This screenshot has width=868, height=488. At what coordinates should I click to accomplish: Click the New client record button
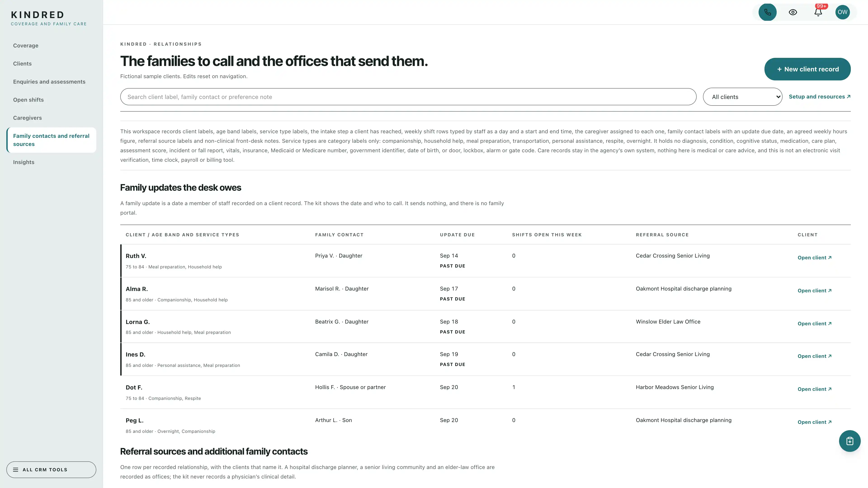pyautogui.click(x=807, y=69)
